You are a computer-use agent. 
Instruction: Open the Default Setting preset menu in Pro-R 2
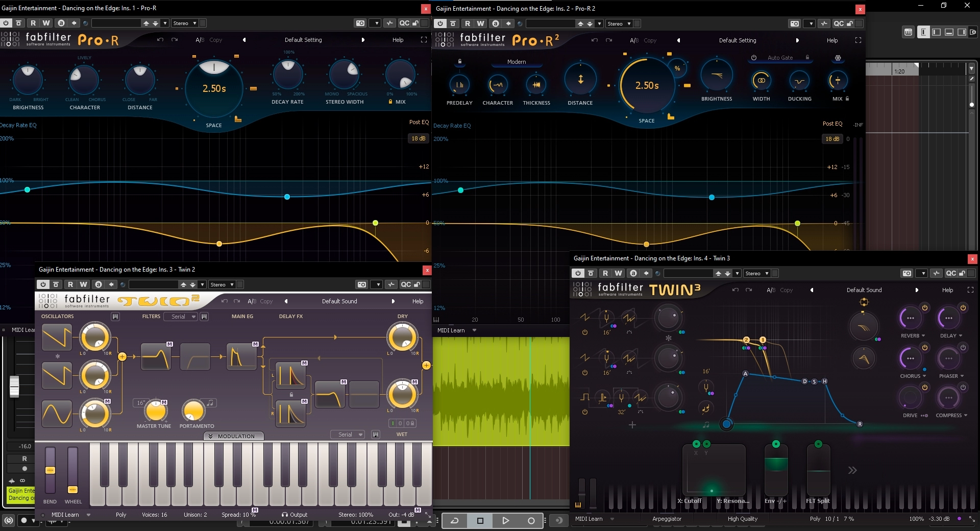pyautogui.click(x=738, y=40)
